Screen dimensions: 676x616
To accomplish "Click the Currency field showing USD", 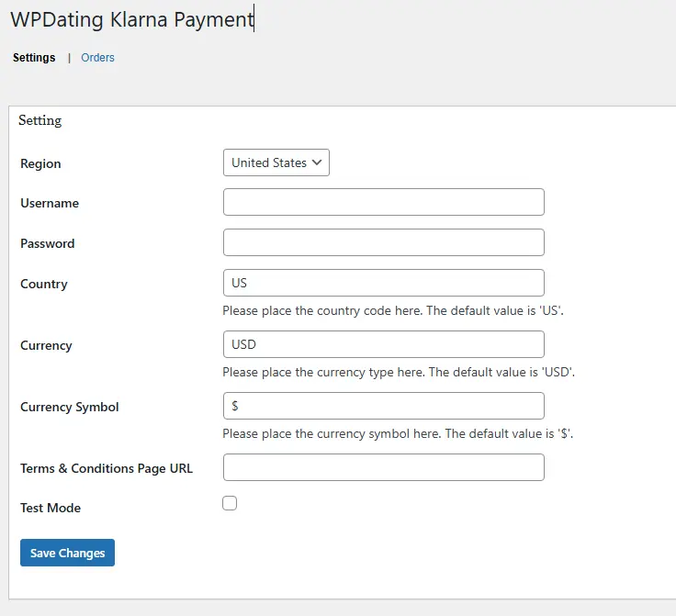I will pyautogui.click(x=383, y=344).
